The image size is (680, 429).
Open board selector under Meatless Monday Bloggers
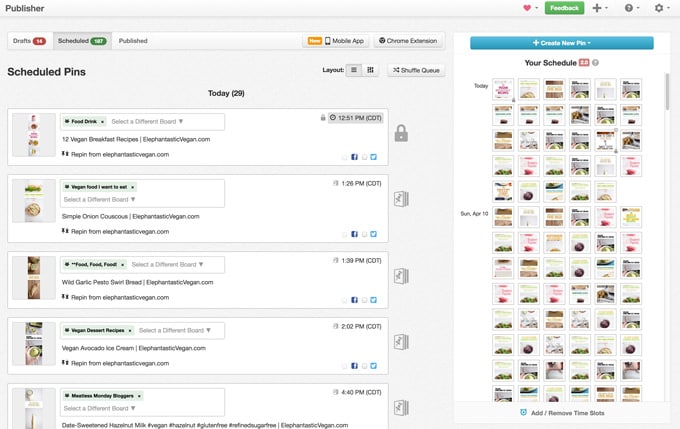click(99, 409)
